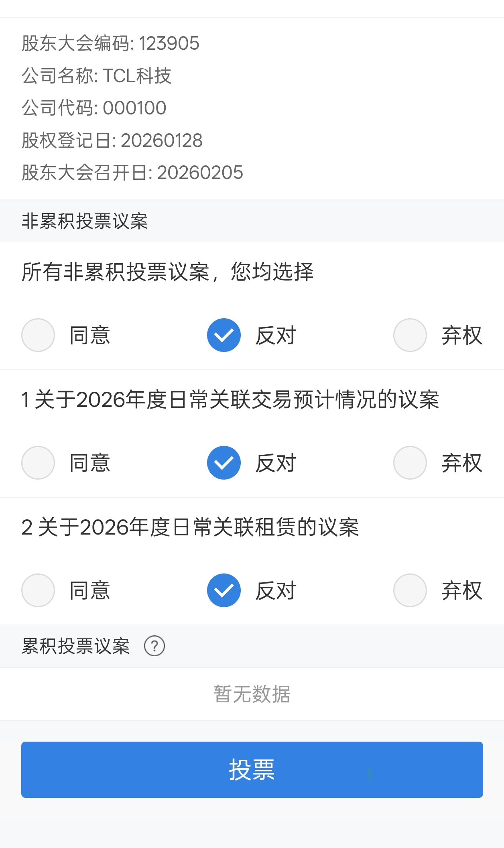Tap the 公司名称 TCL科技 line
This screenshot has width=504, height=848.
97,75
